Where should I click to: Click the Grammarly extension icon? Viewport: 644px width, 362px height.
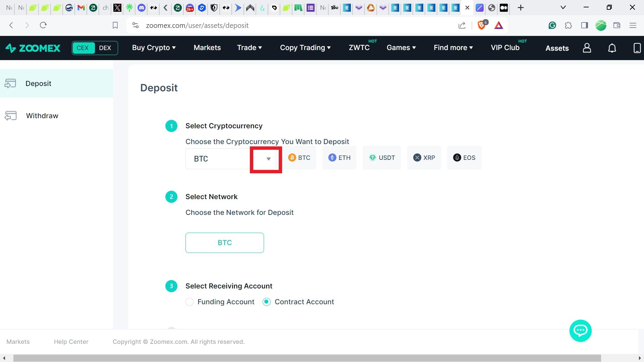pyautogui.click(x=552, y=25)
